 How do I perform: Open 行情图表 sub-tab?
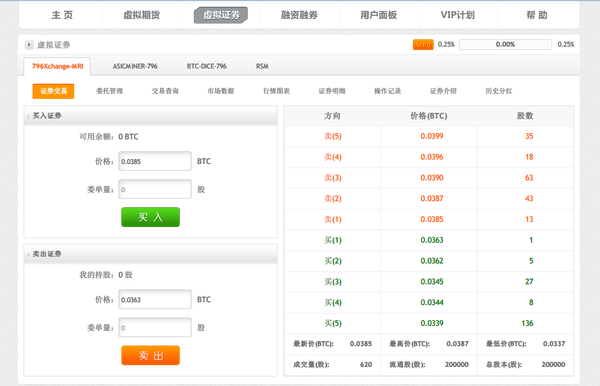[276, 91]
